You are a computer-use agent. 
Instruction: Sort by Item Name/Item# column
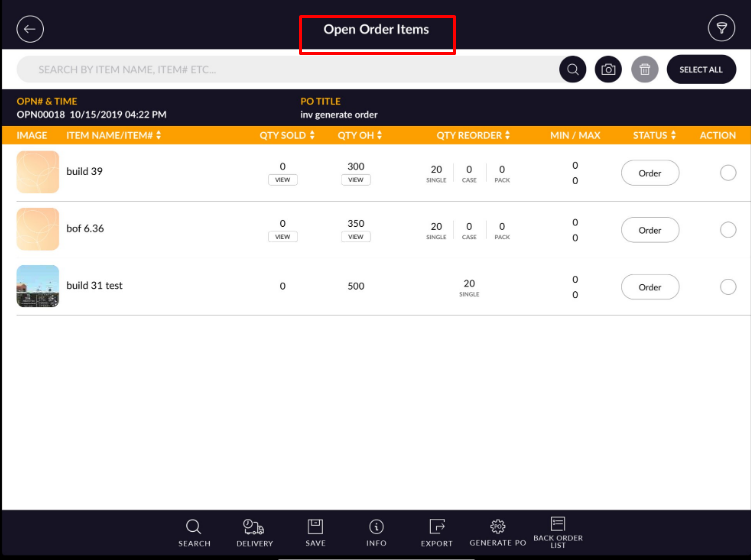tap(113, 135)
